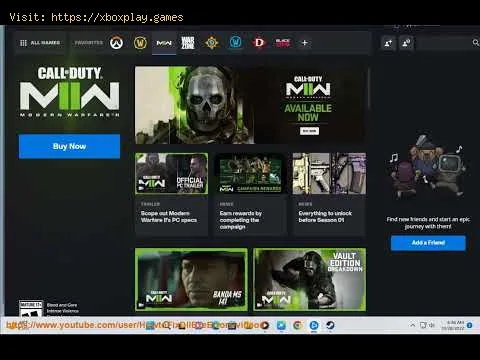Click the Call of Duty MWII logo
This screenshot has height=360, width=480.
(x=69, y=92)
